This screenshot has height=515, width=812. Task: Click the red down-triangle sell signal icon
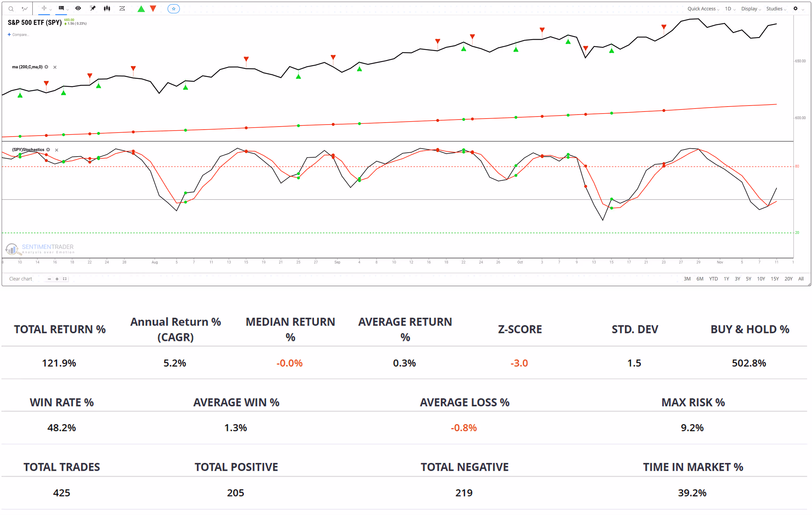click(x=153, y=9)
